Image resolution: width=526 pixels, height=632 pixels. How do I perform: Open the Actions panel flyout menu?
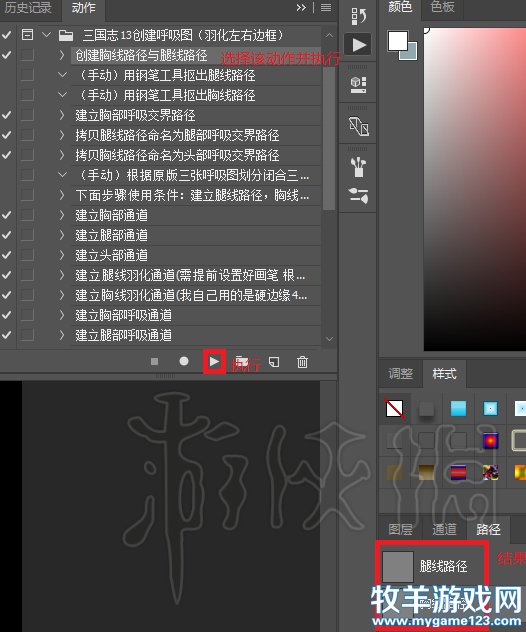pyautogui.click(x=326, y=8)
